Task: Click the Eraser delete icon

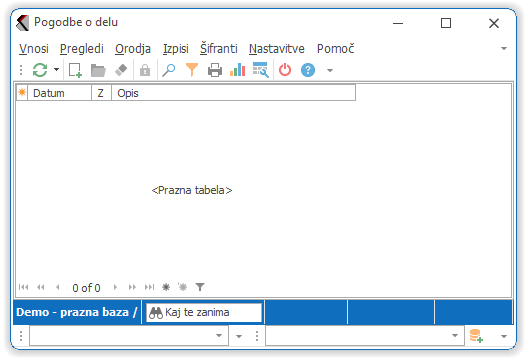Action: 121,70
